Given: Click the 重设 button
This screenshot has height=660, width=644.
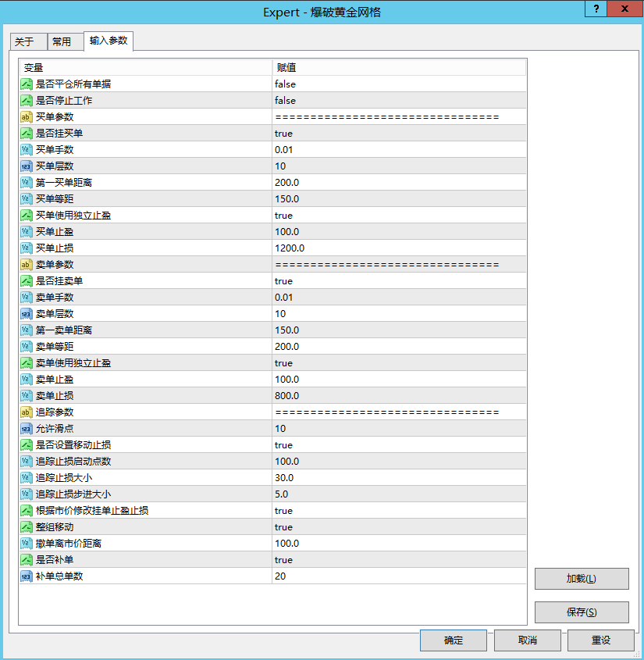Looking at the screenshot, I should point(600,640).
